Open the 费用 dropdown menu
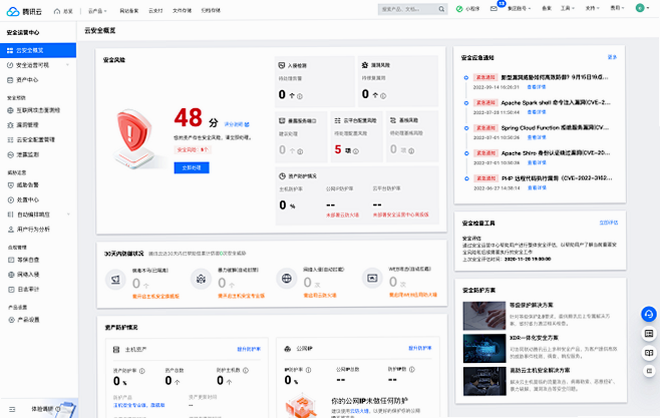Screen dimensions: 660x418 point(617,8)
